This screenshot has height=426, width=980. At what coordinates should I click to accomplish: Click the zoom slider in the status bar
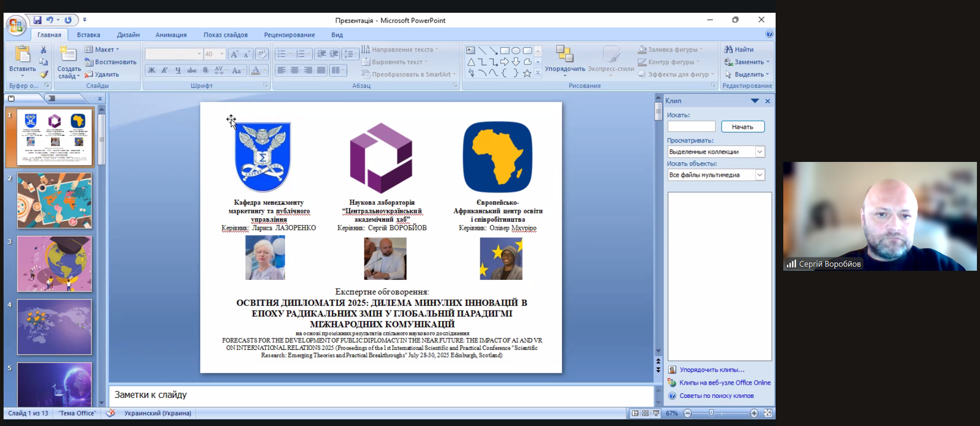pyautogui.click(x=711, y=413)
